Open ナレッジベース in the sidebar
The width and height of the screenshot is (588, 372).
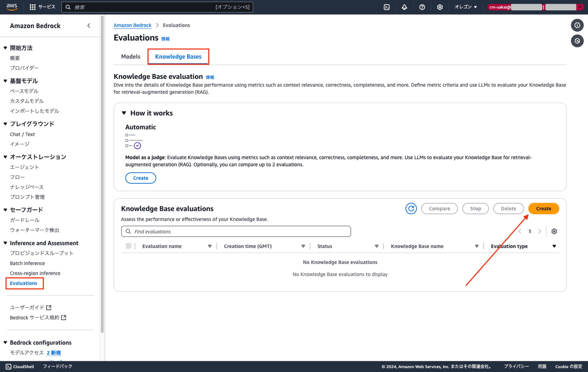[x=27, y=187]
